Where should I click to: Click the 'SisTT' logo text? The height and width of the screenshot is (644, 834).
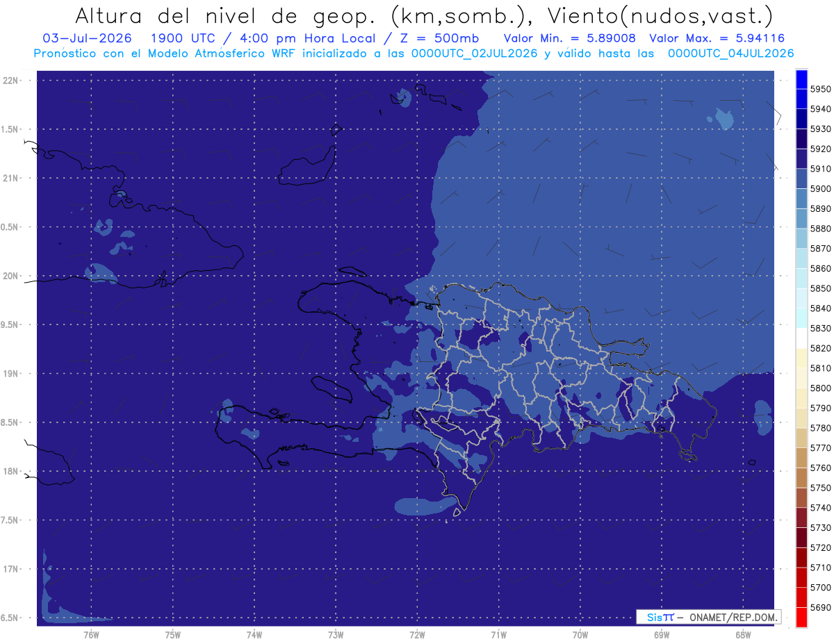660,616
